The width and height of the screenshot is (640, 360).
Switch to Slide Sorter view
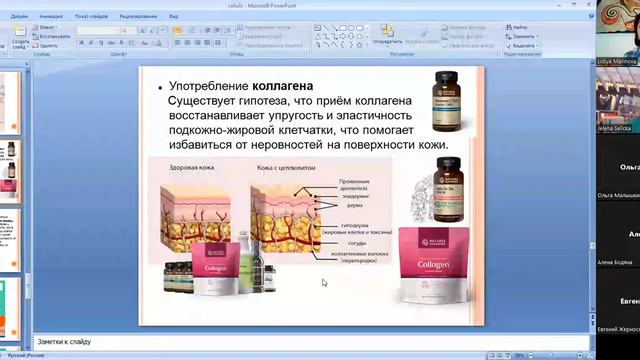coord(499,356)
